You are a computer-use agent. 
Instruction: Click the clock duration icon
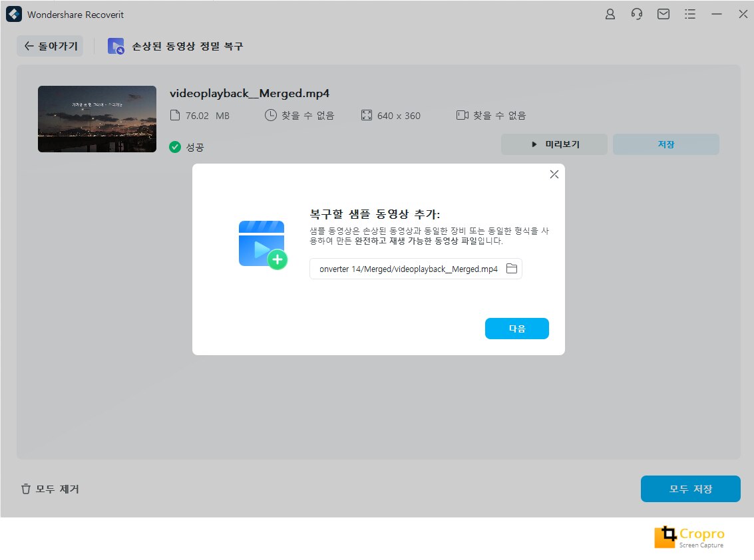click(x=271, y=115)
